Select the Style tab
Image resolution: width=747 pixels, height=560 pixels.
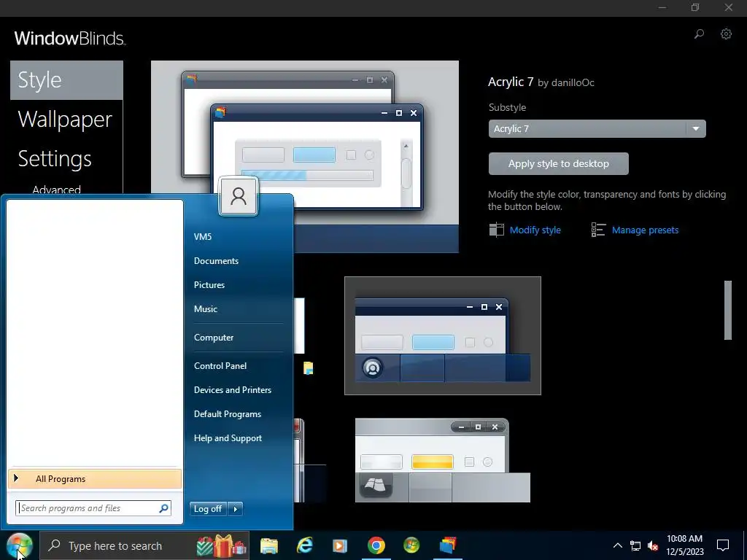(66, 80)
